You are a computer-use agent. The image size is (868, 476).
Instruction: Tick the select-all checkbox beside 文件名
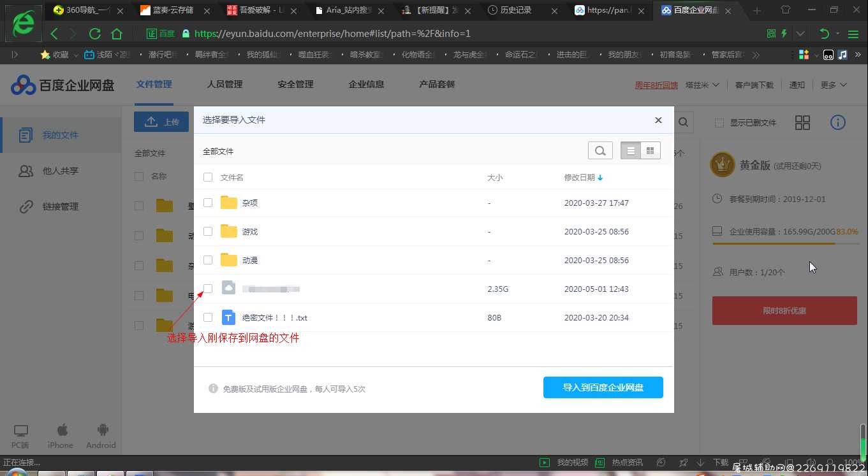(x=208, y=177)
